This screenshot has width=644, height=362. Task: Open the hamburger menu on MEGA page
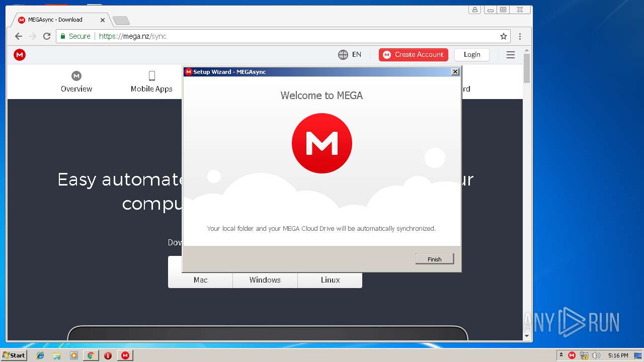(511, 55)
